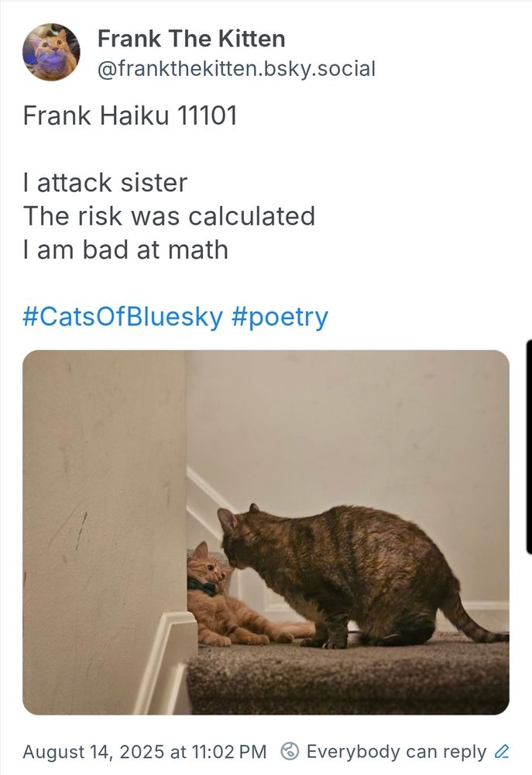Click the Everybody can reply label
The width and height of the screenshot is (532, 775).
(x=396, y=751)
